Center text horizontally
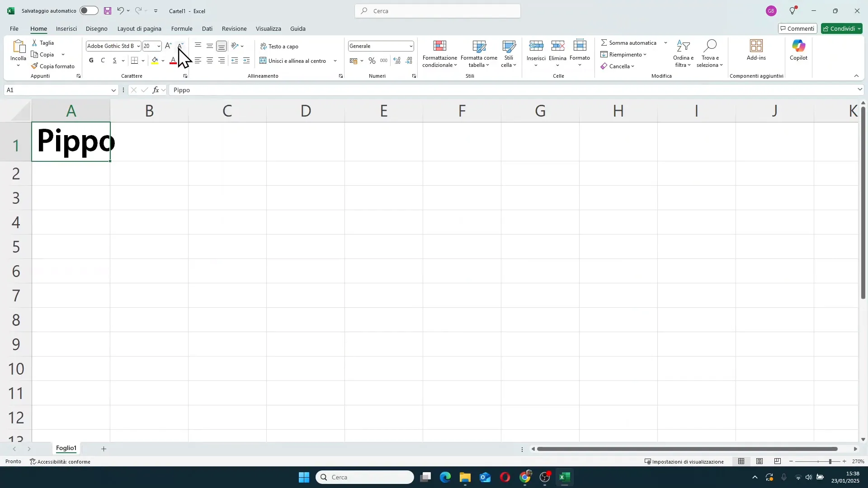Viewport: 868px width, 488px height. point(210,61)
